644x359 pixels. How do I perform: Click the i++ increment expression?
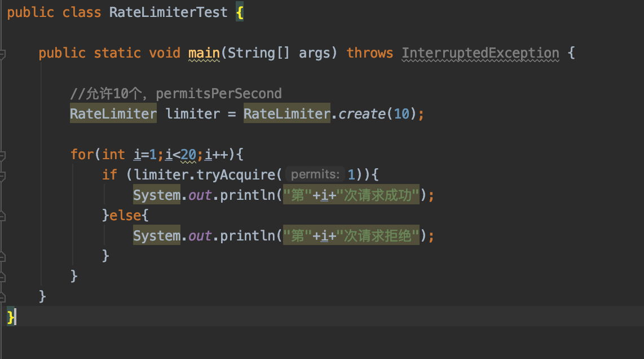click(x=217, y=155)
